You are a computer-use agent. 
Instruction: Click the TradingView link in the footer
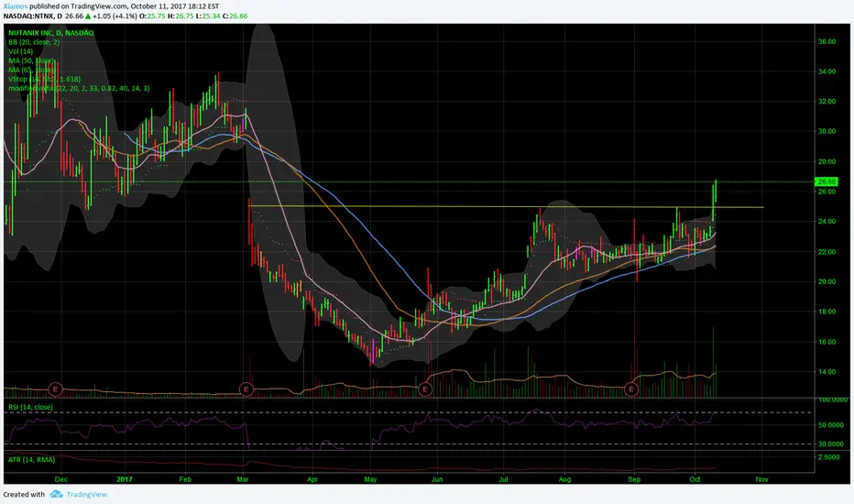pyautogui.click(x=87, y=494)
